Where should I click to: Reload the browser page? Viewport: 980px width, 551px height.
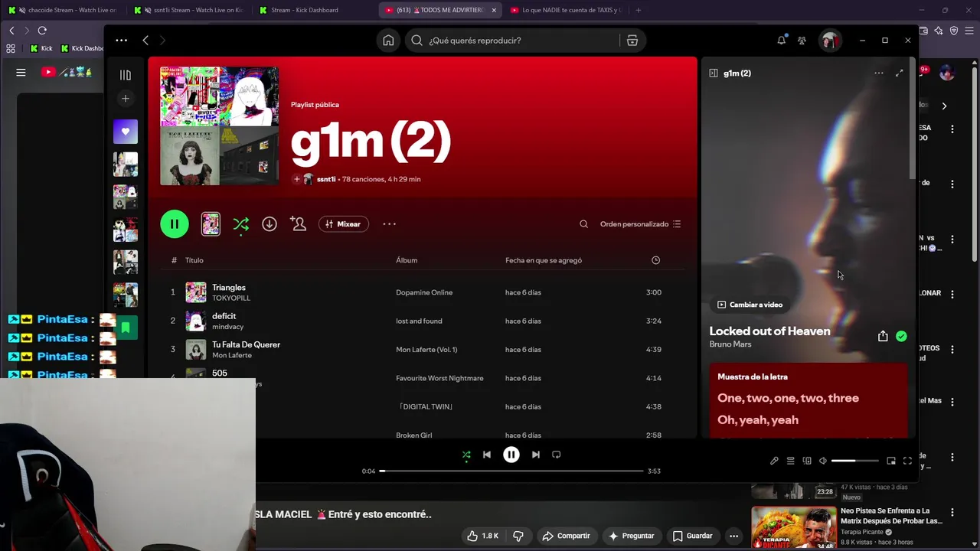click(42, 31)
